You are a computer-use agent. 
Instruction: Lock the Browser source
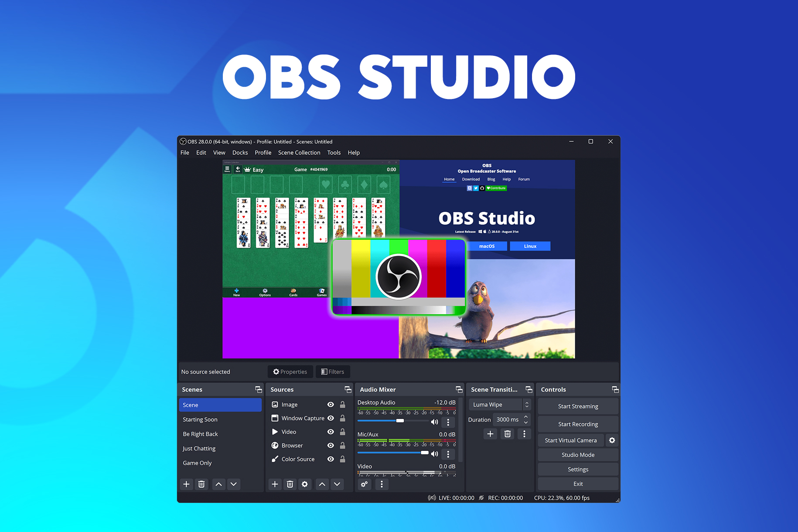coord(343,446)
